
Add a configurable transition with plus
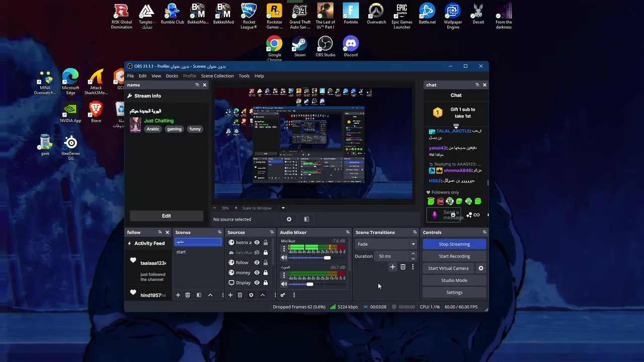[x=393, y=267]
